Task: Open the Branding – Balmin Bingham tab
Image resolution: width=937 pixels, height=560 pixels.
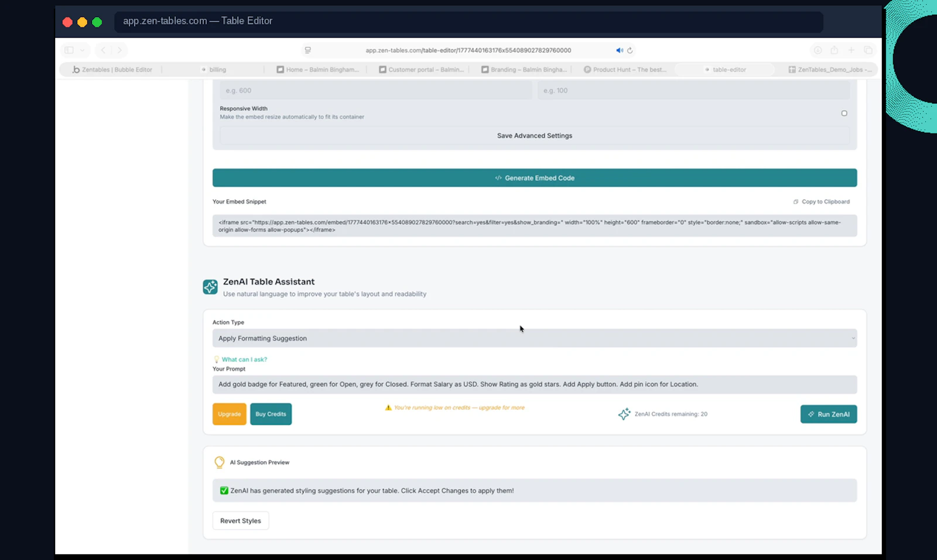Action: click(524, 70)
